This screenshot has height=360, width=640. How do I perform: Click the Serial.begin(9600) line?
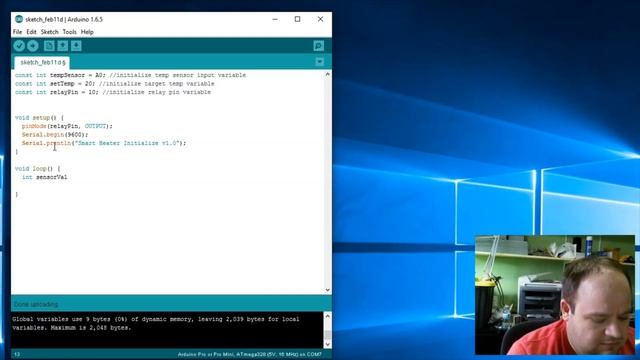(55, 135)
